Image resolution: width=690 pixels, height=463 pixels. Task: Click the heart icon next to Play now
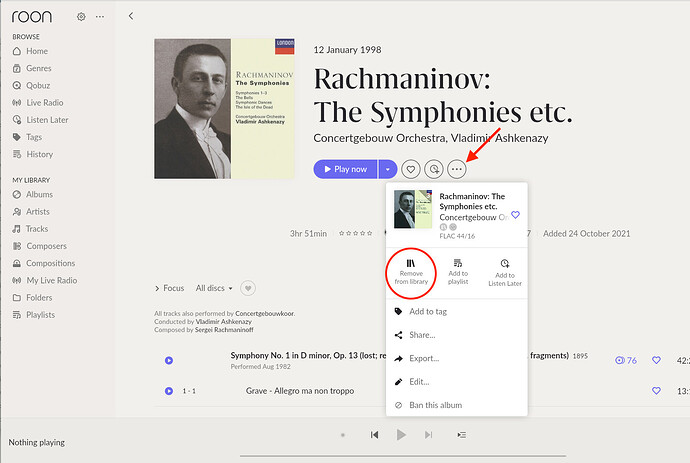[x=411, y=170]
